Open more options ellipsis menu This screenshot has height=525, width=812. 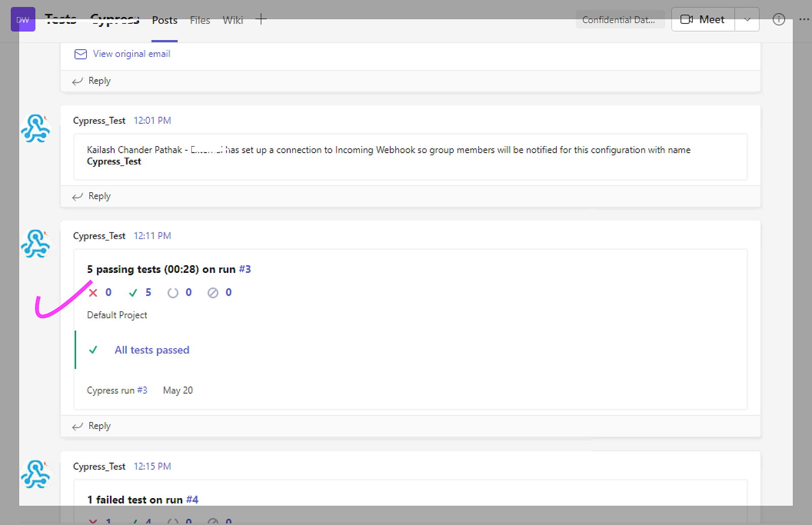(804, 19)
